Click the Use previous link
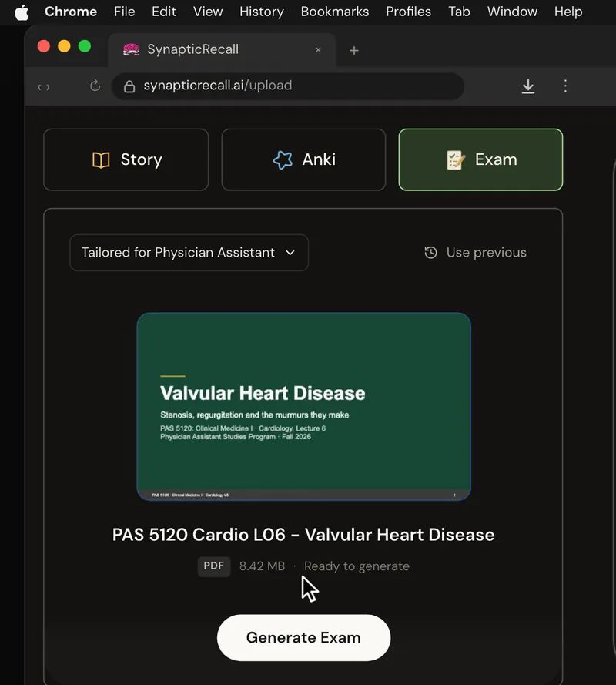 (487, 253)
